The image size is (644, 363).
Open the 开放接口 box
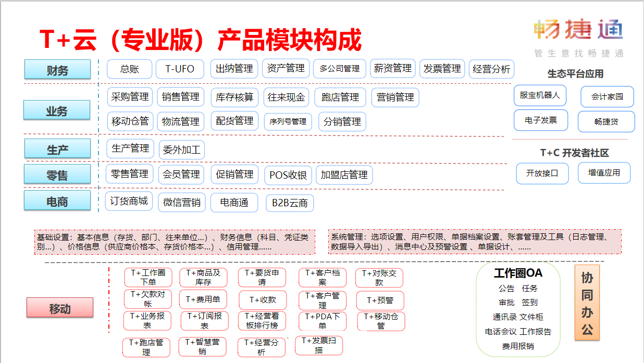pos(542,173)
